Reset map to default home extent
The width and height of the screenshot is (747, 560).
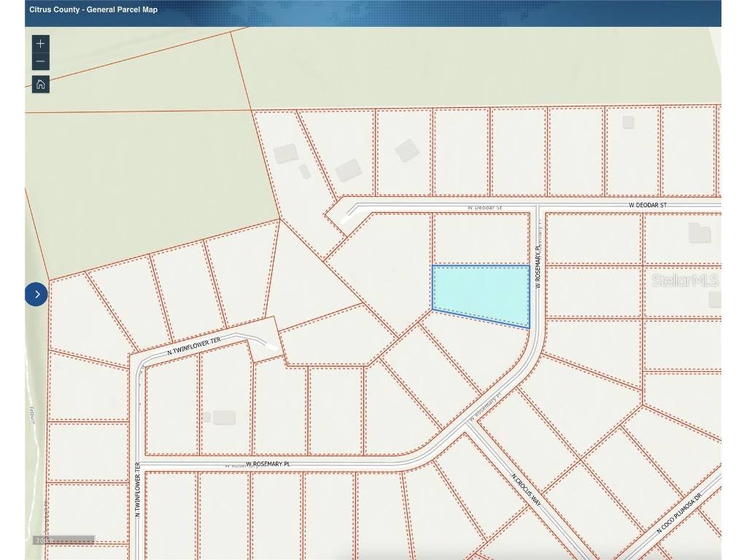(x=41, y=84)
